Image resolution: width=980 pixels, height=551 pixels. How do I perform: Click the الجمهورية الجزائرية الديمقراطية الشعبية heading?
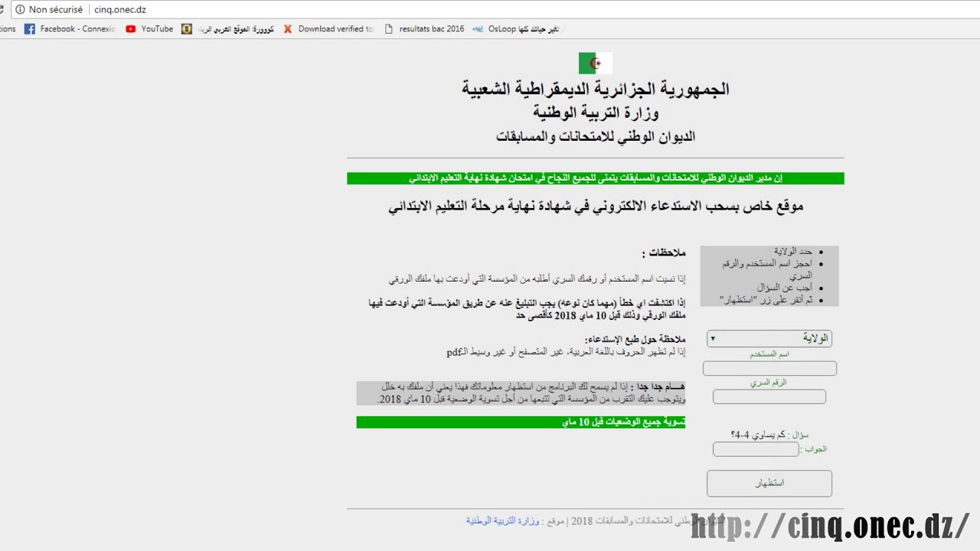point(596,89)
